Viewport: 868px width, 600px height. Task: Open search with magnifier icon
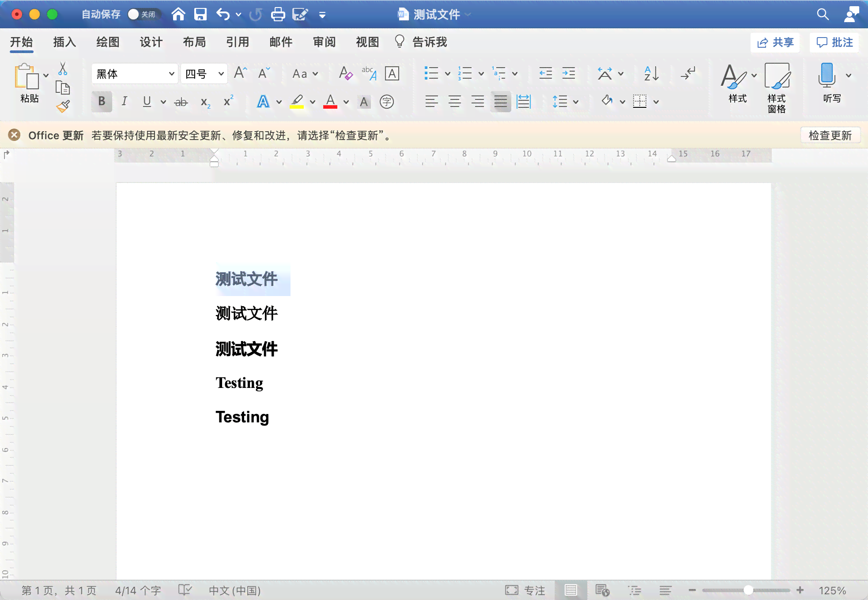(823, 14)
